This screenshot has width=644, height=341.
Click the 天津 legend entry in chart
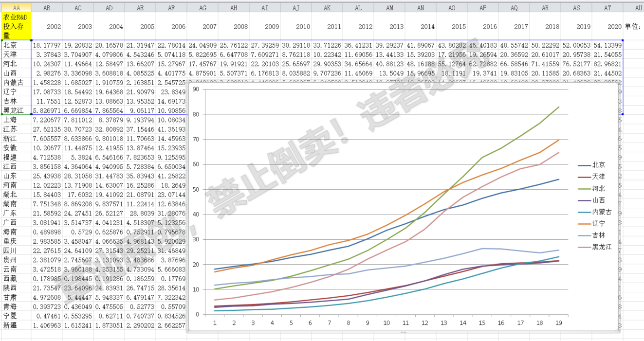tap(591, 177)
